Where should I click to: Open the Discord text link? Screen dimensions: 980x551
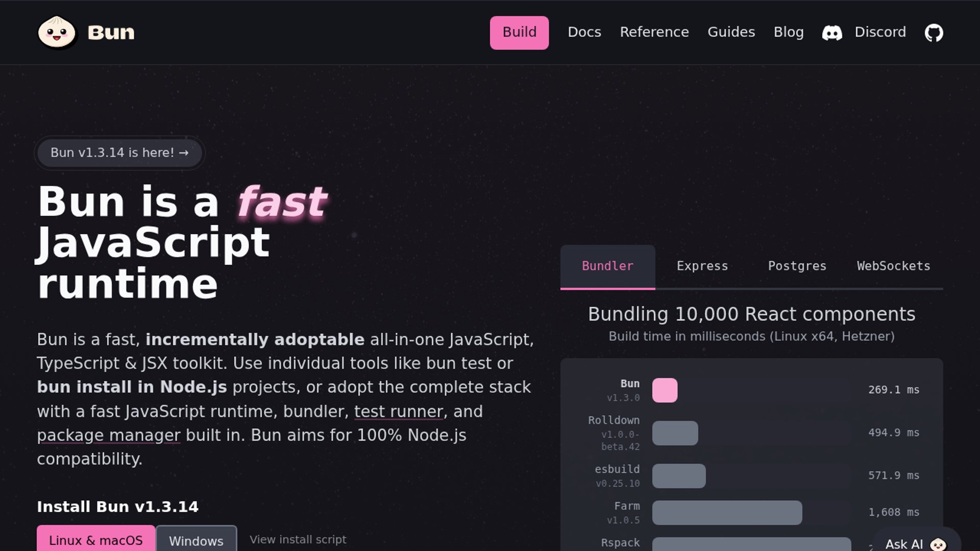[x=880, y=32]
